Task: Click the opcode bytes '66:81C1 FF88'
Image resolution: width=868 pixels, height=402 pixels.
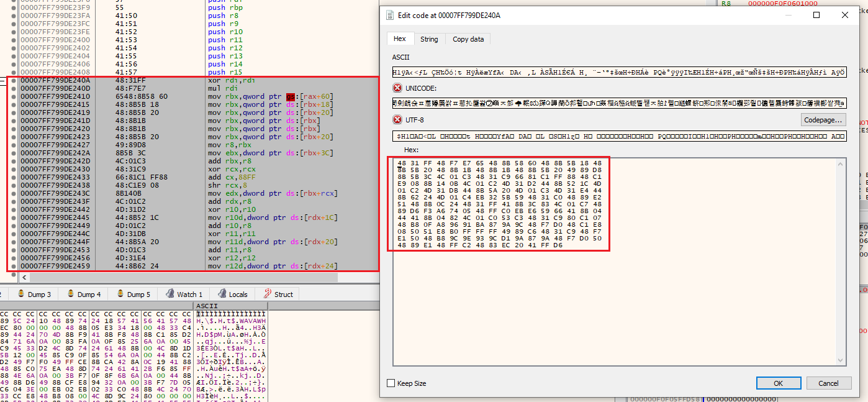Action: pos(142,177)
